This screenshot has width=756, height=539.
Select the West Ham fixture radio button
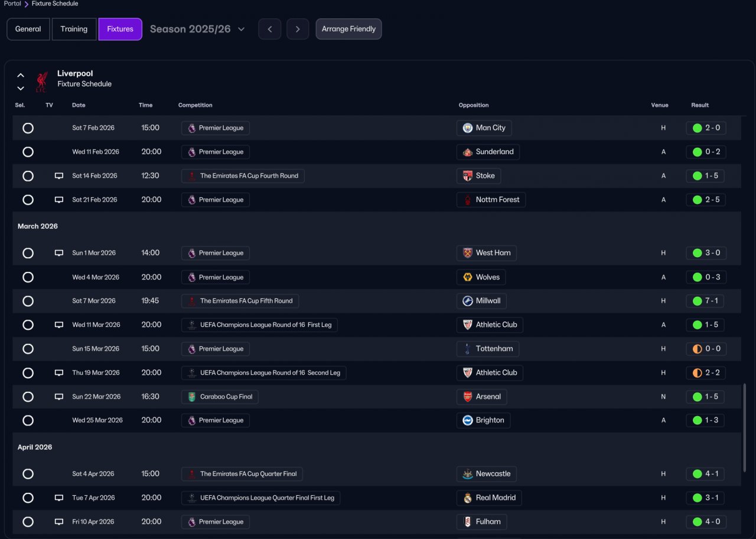click(x=28, y=253)
